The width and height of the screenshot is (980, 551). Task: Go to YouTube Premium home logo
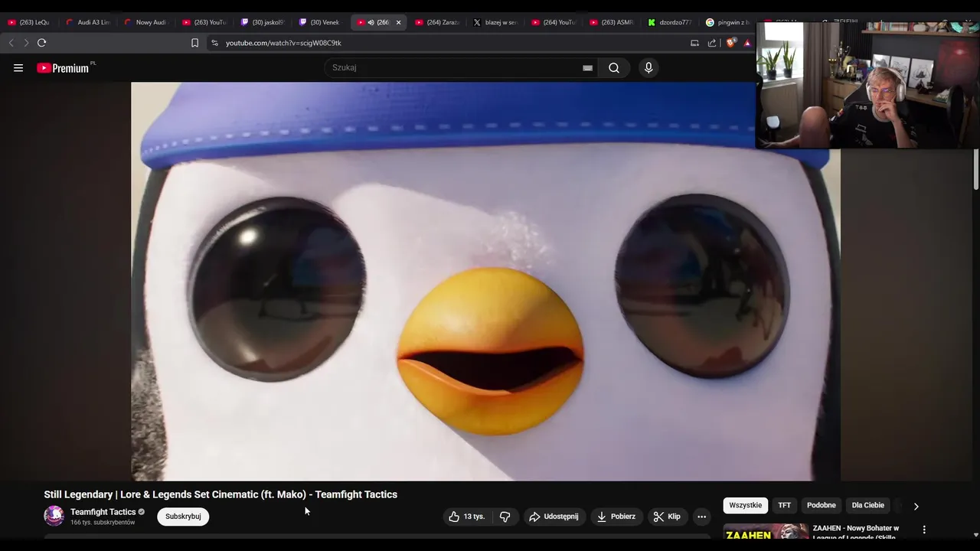(63, 68)
